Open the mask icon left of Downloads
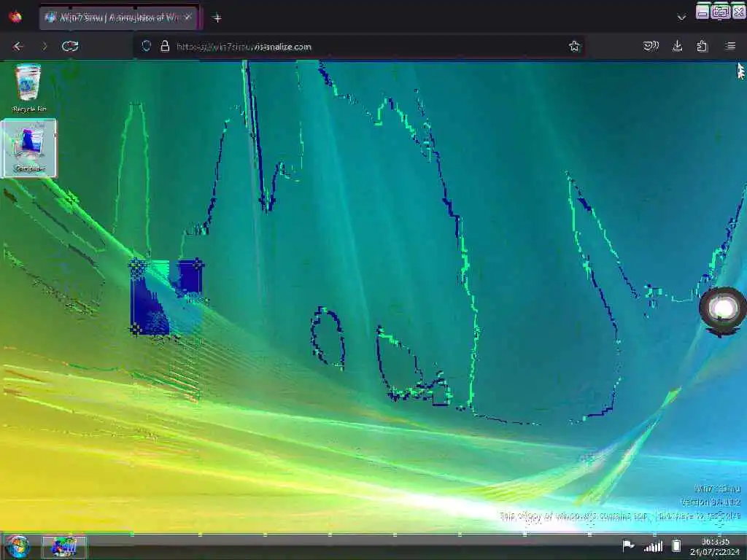This screenshot has height=560, width=747. pos(651,46)
